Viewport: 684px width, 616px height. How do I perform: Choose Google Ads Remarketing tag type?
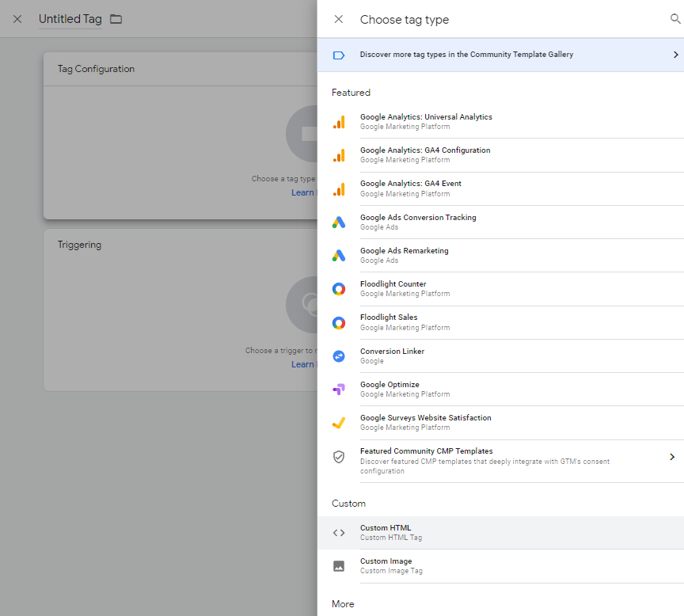(x=501, y=256)
